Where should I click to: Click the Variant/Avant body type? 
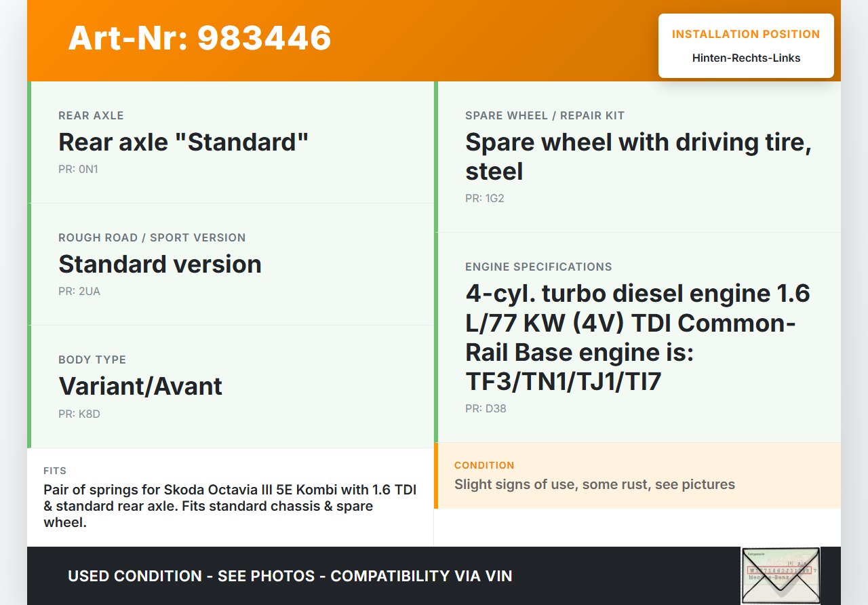pos(140,387)
